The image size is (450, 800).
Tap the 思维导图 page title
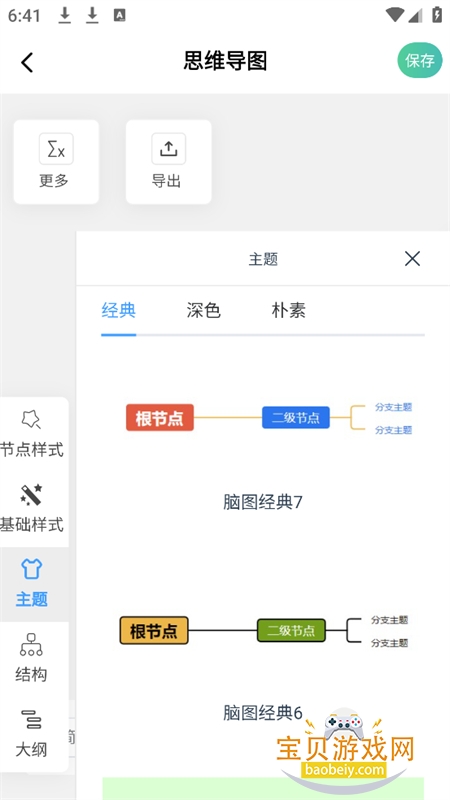pos(225,61)
